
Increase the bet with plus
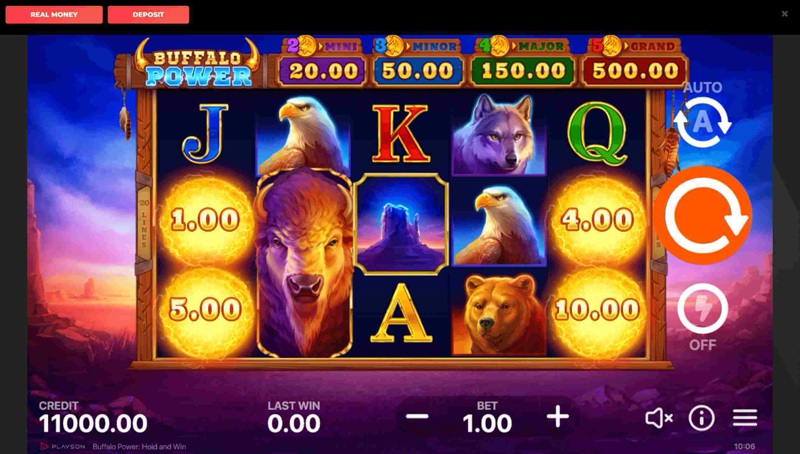(558, 417)
